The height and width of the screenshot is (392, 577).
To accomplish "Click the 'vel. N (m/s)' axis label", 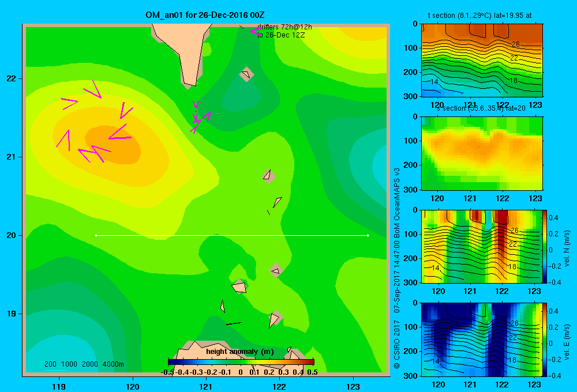I will (567, 248).
